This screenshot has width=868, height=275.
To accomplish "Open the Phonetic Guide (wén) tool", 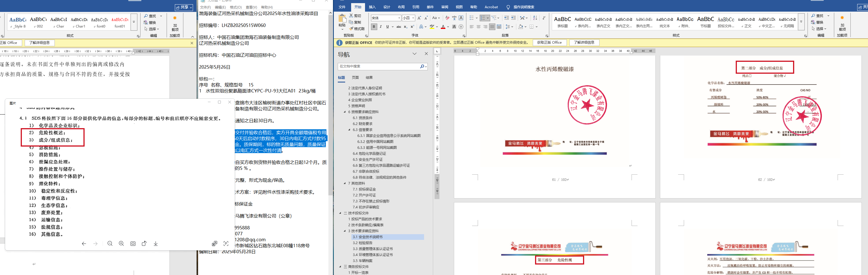I will (454, 18).
